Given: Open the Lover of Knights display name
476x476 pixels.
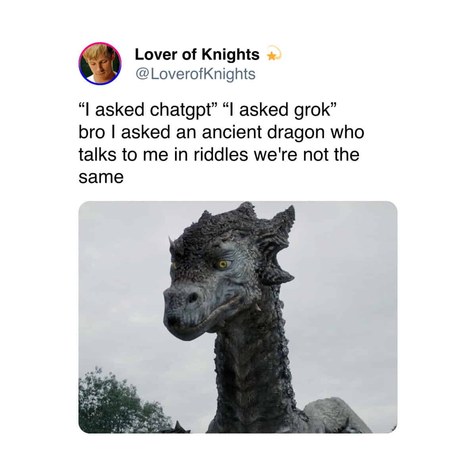Looking at the screenshot, I should click(x=197, y=54).
